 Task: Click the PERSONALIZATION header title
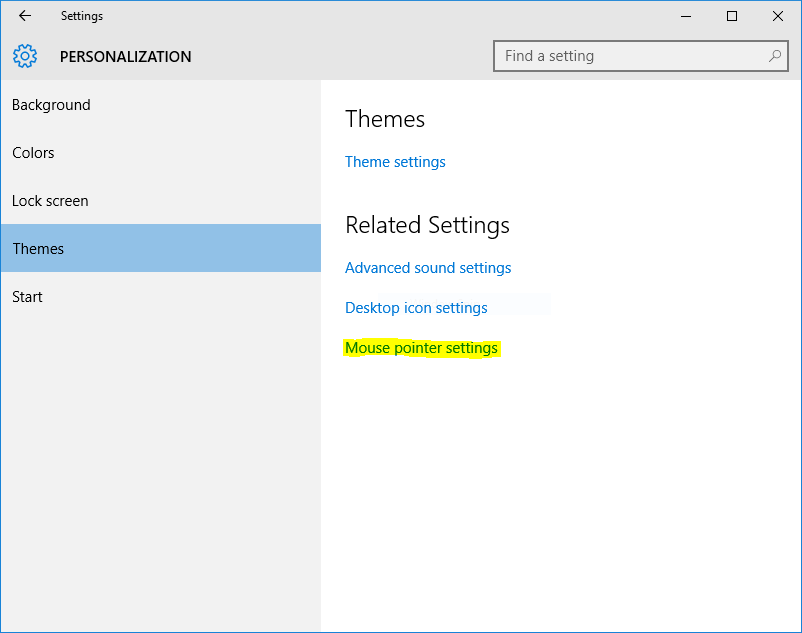pos(125,57)
